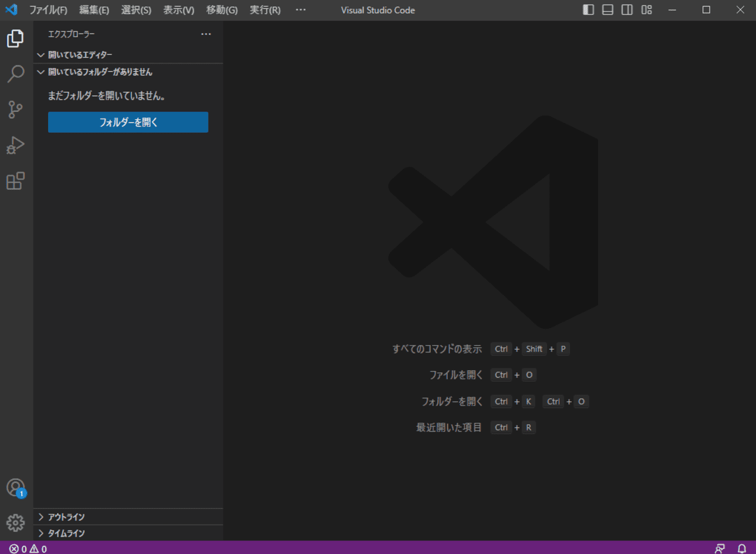Click the Shift key cap hint
756x554 pixels.
(534, 349)
